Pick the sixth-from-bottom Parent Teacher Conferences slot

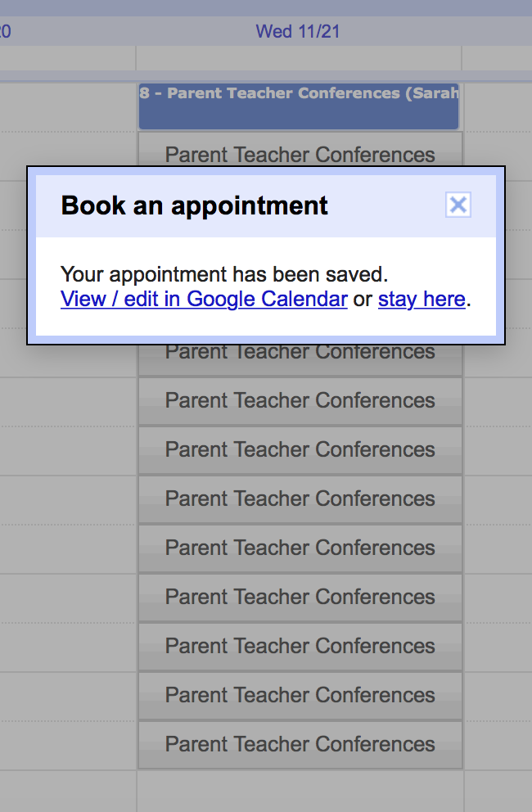click(300, 498)
